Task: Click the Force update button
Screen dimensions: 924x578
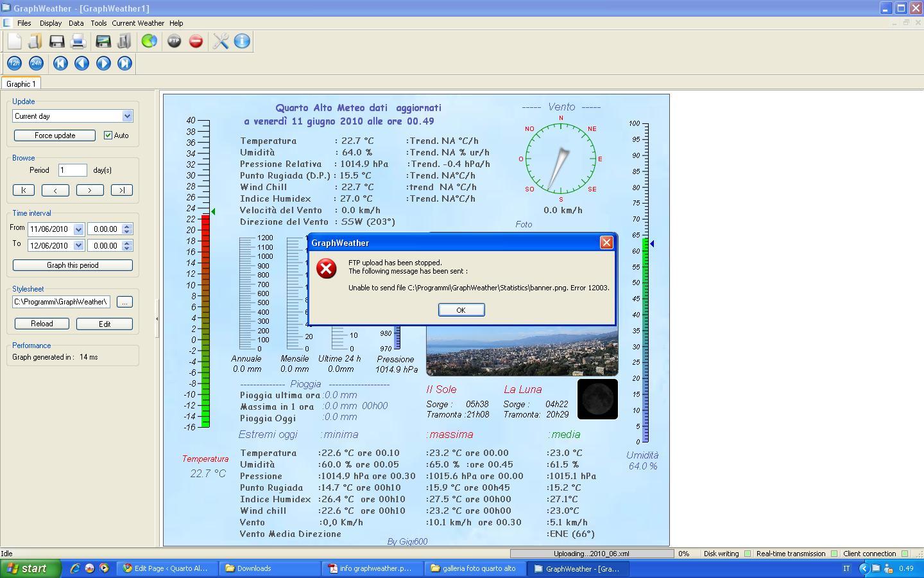Action: tap(55, 136)
